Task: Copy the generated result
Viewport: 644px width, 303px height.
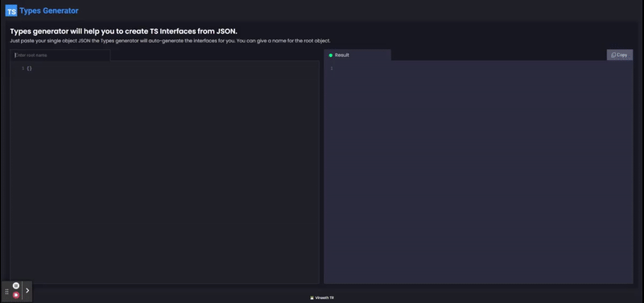Action: point(619,55)
